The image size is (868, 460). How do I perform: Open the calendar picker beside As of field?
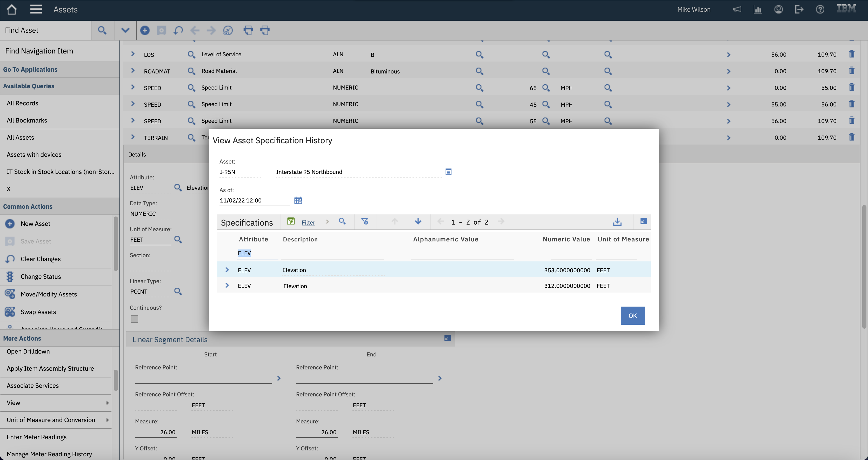298,200
